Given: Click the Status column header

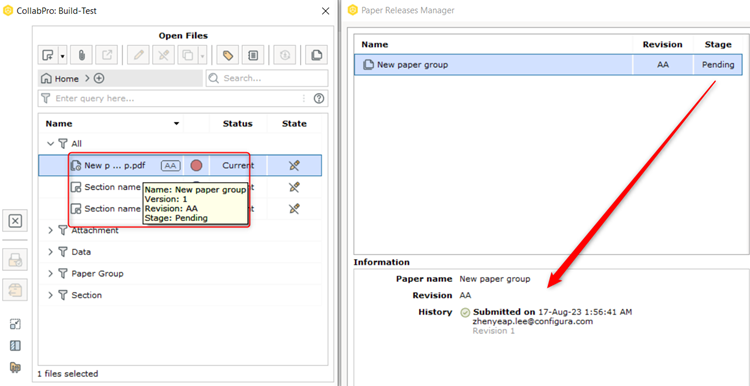Looking at the screenshot, I should (x=238, y=124).
